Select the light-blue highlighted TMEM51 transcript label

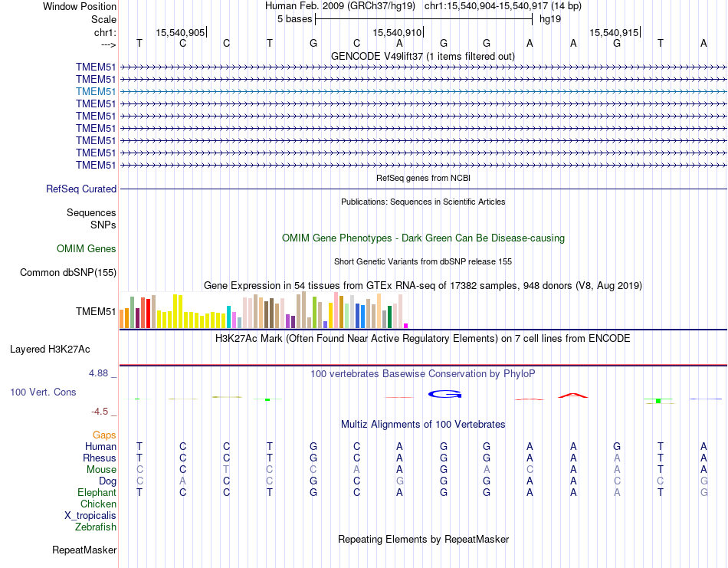click(x=96, y=91)
